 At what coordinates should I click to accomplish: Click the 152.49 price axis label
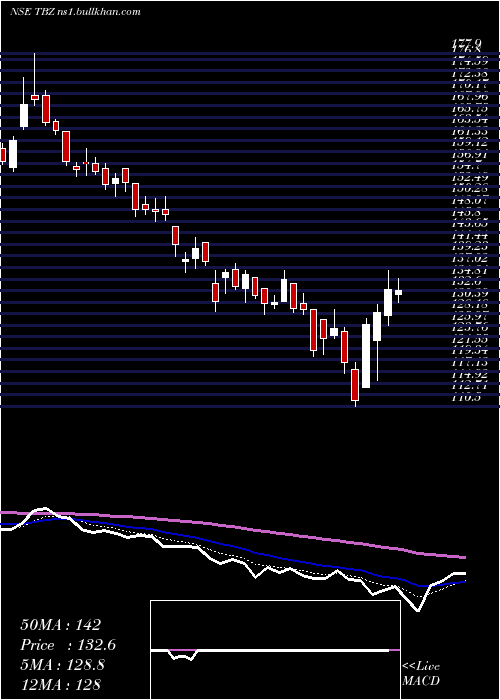(470, 177)
